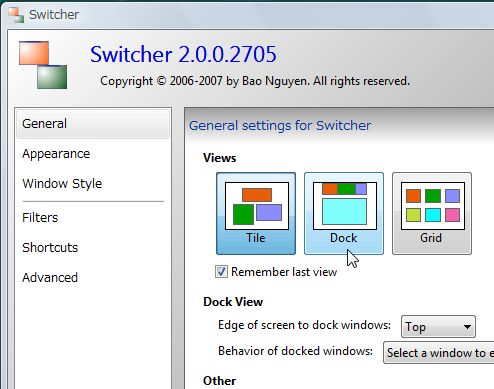494x389 pixels.
Task: Open the Shortcuts section
Action: 93,248
